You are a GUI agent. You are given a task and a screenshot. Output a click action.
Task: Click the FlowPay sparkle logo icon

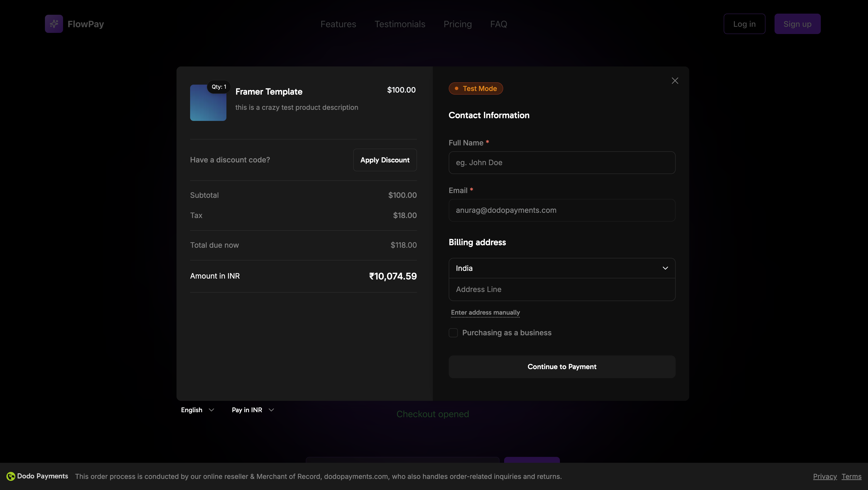(x=54, y=24)
